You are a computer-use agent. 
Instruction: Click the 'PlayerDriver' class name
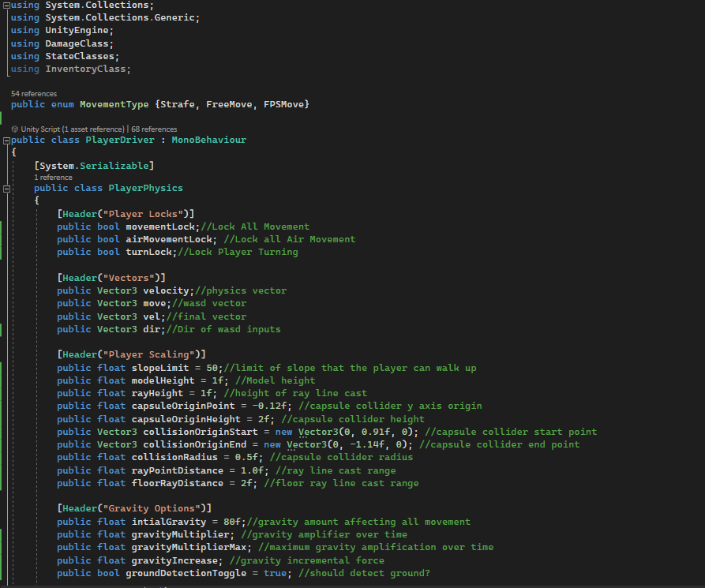pos(120,140)
